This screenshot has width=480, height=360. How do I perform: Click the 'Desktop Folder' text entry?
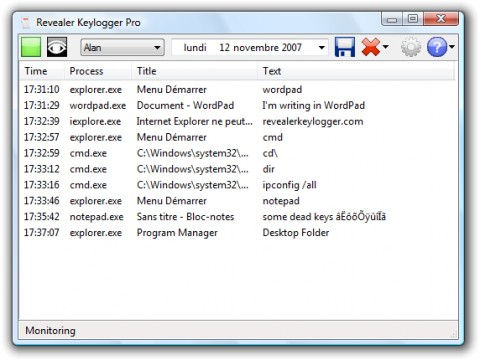pyautogui.click(x=296, y=233)
